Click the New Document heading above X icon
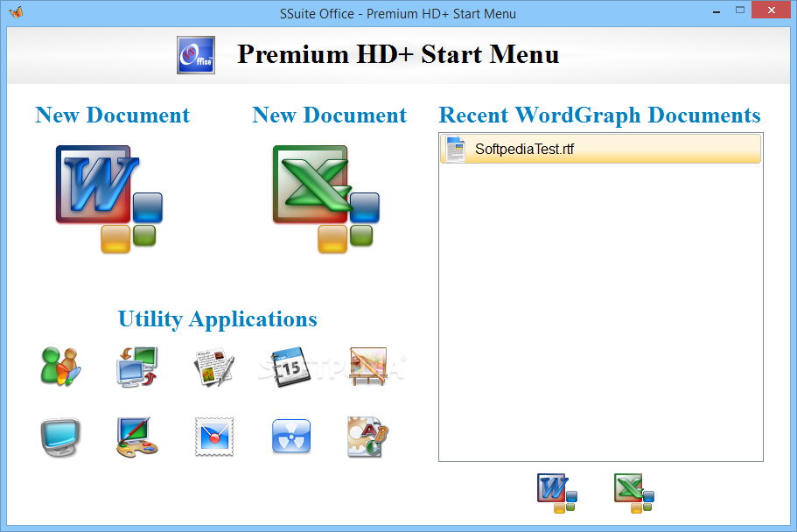 329,115
